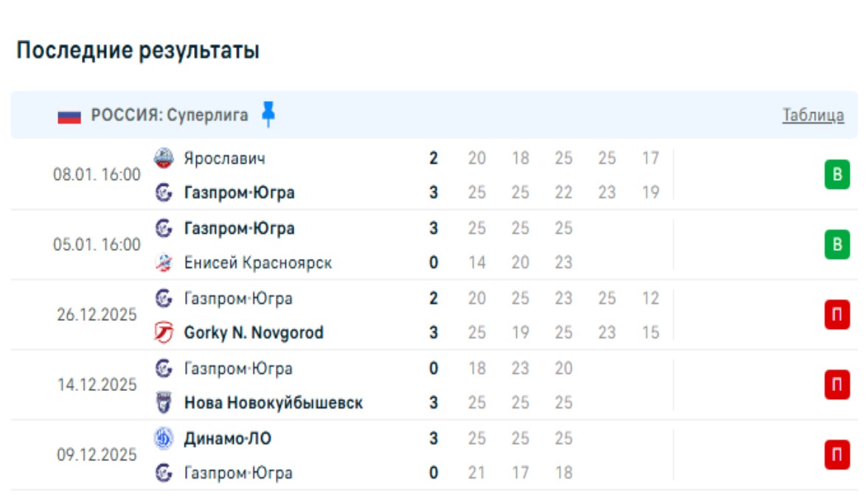The height and width of the screenshot is (495, 868).
Task: Click the loss badge for 09.12.2025 match
Action: point(837,455)
